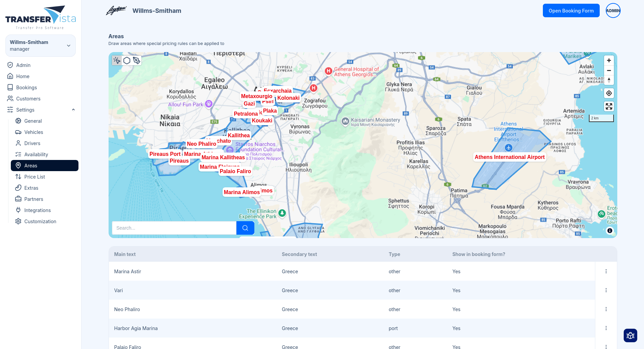This screenshot has height=349, width=644.
Task: Click the Vari table cell
Action: click(118, 290)
